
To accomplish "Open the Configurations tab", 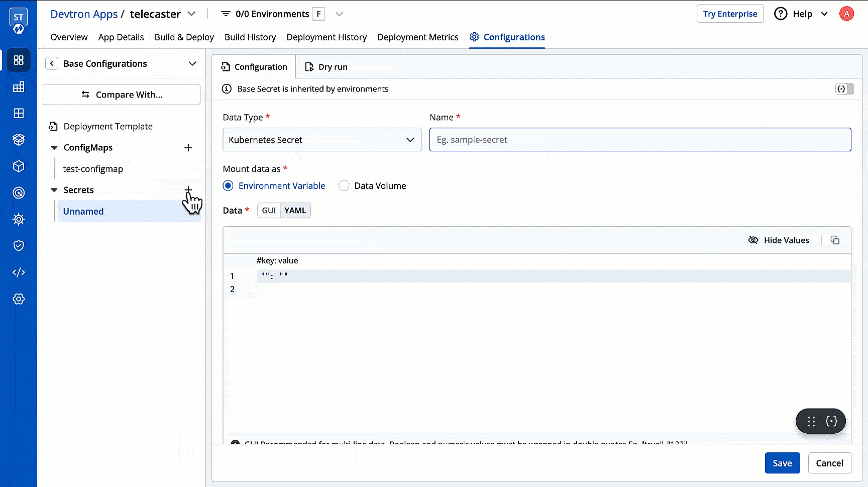I will click(x=507, y=37).
